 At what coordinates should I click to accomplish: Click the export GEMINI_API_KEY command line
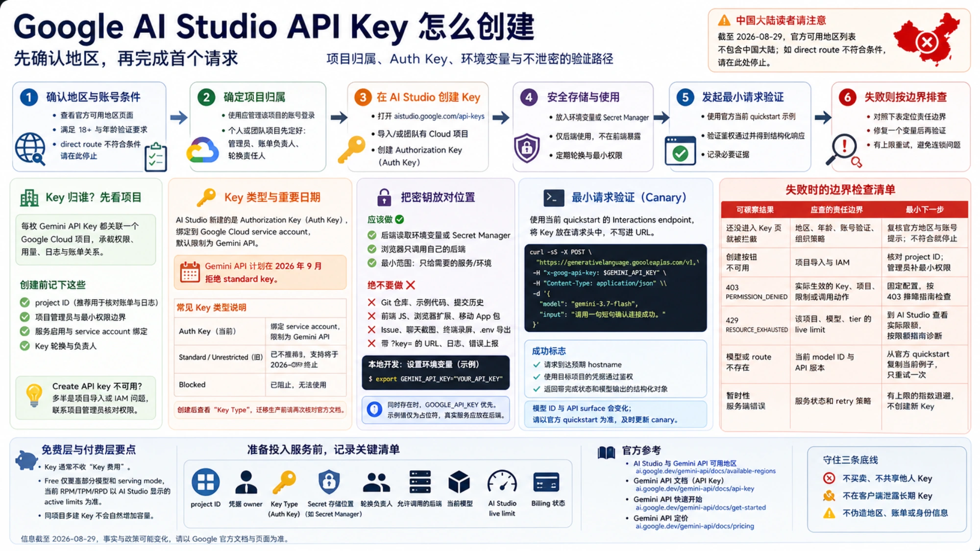[436, 379]
